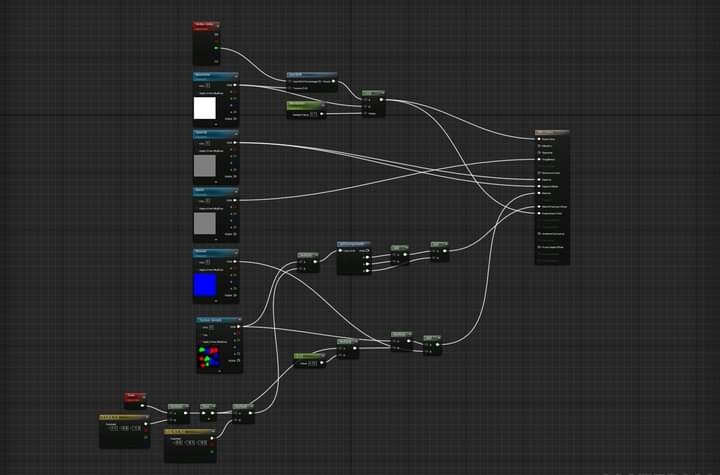This screenshot has width=720, height=475.
Task: Select the main material output node header
Action: pyautogui.click(x=552, y=132)
